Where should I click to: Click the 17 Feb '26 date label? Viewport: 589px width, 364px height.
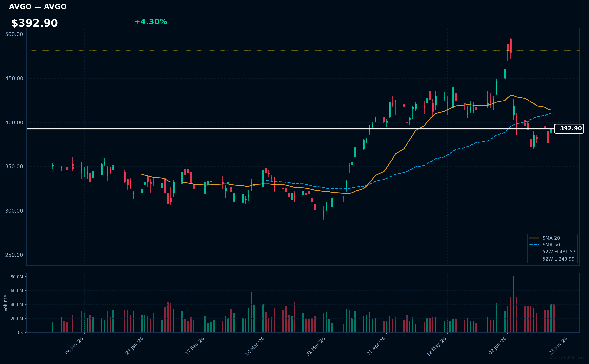(x=195, y=346)
